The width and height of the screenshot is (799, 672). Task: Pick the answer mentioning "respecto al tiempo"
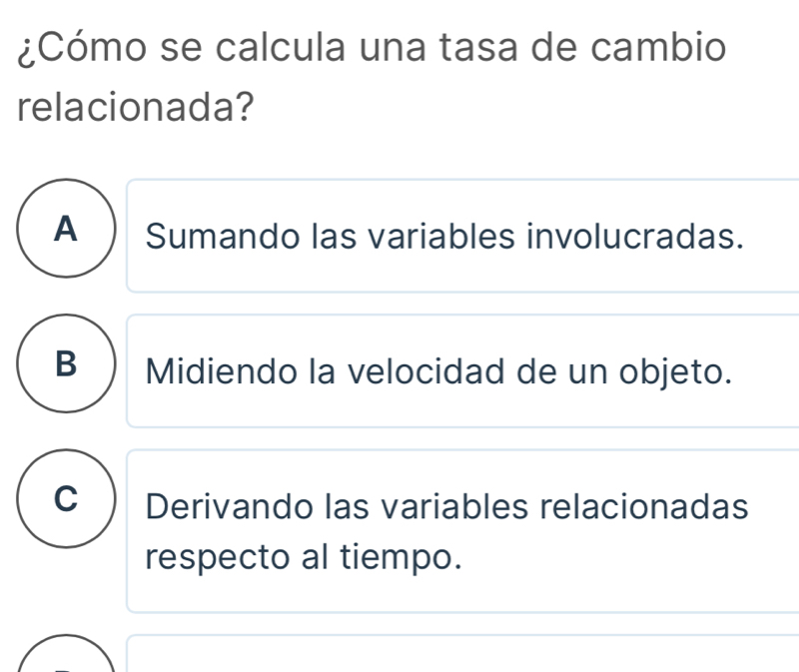click(x=444, y=530)
